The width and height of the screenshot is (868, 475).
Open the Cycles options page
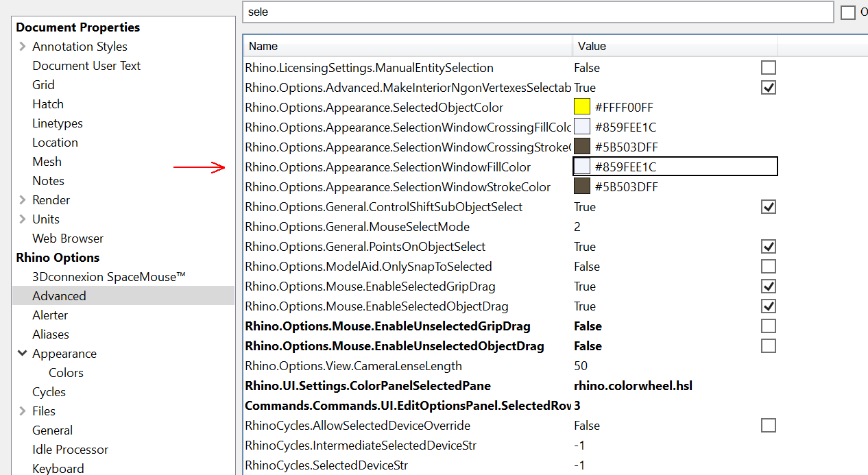49,392
